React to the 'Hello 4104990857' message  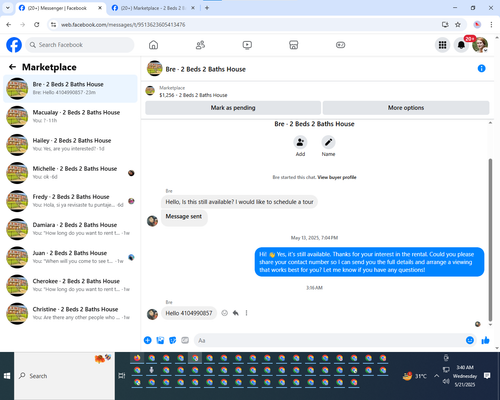(225, 313)
